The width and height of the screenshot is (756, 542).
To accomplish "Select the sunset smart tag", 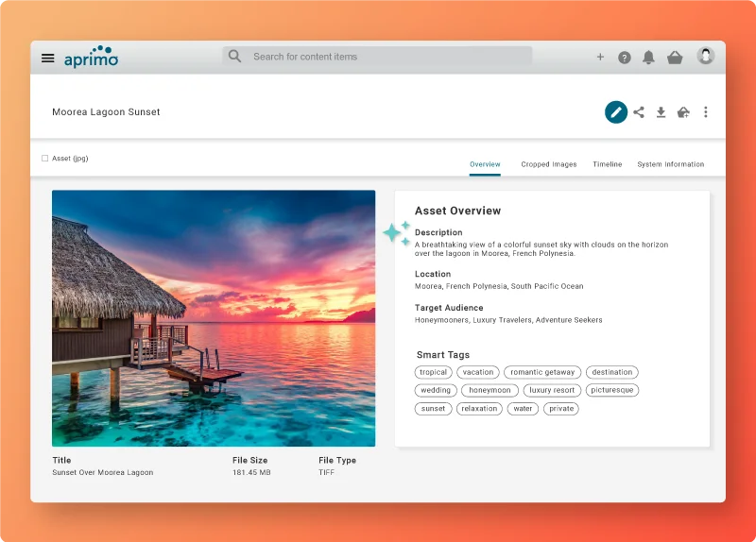I will (x=433, y=409).
